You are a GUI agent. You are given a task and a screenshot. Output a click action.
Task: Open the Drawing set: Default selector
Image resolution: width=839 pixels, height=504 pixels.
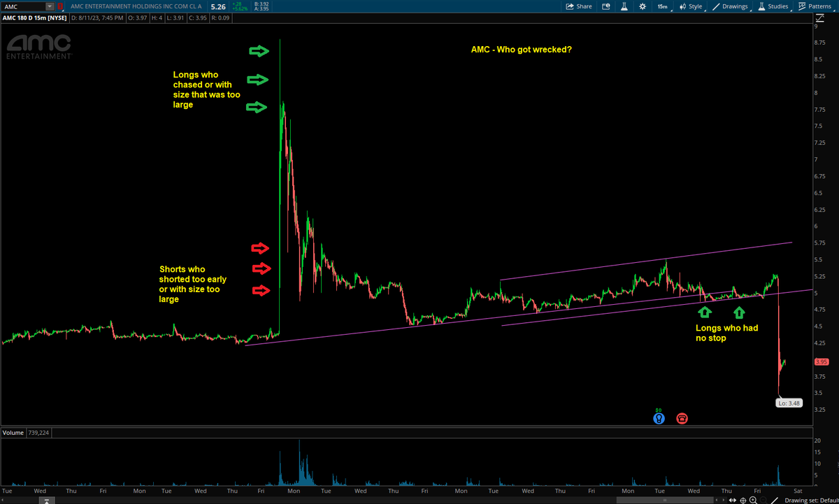[811, 500]
